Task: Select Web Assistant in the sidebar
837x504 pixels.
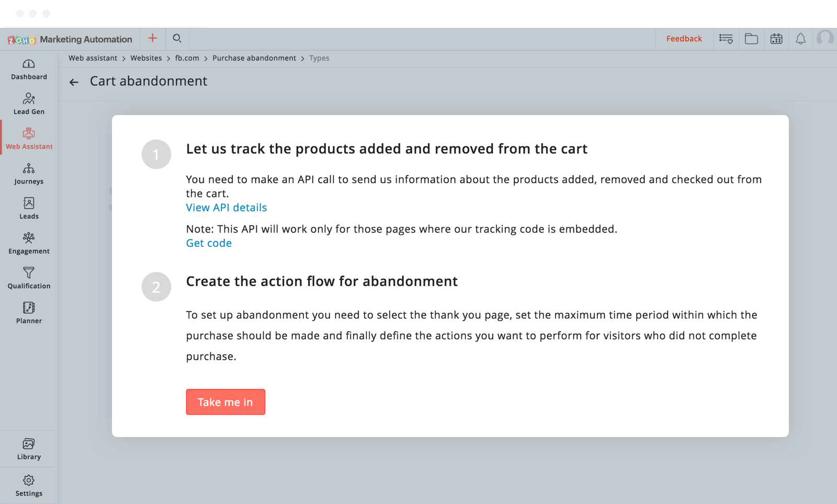Action: tap(29, 139)
